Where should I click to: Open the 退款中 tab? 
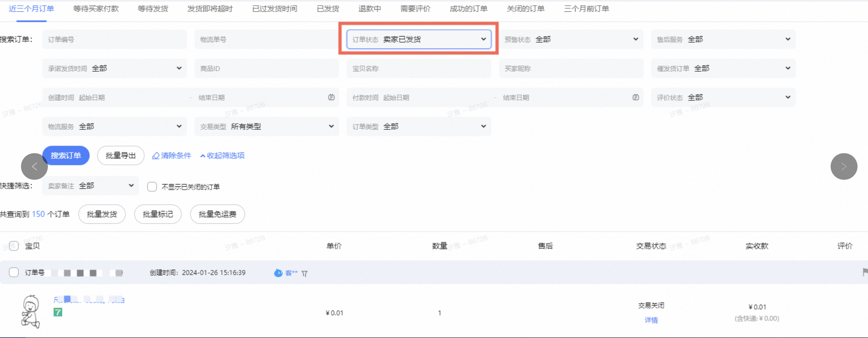[369, 9]
